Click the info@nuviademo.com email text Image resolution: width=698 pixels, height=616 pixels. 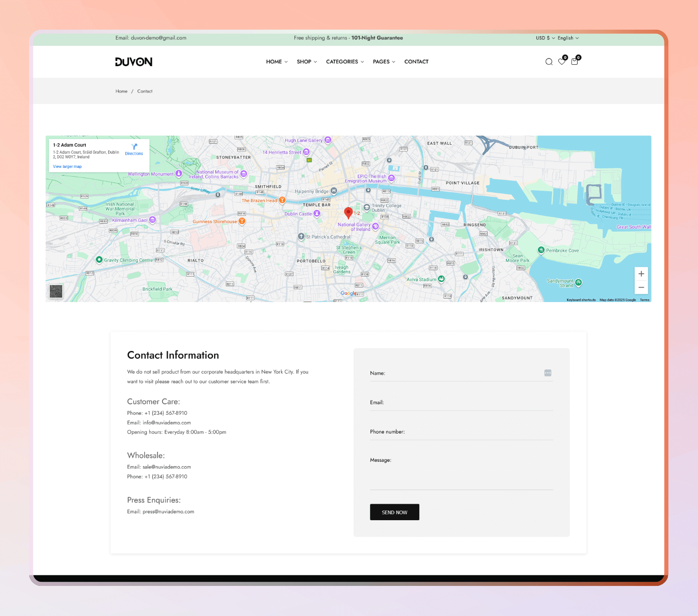point(167,423)
